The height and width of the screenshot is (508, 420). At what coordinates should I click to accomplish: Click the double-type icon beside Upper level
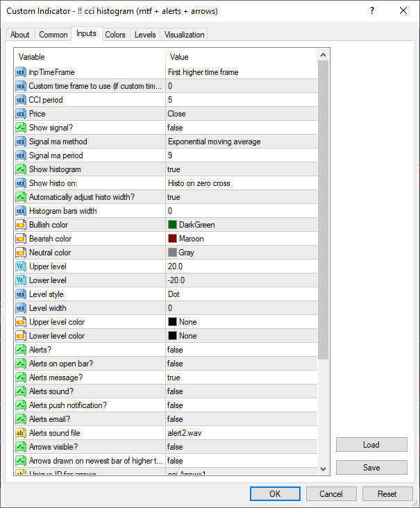pos(20,266)
